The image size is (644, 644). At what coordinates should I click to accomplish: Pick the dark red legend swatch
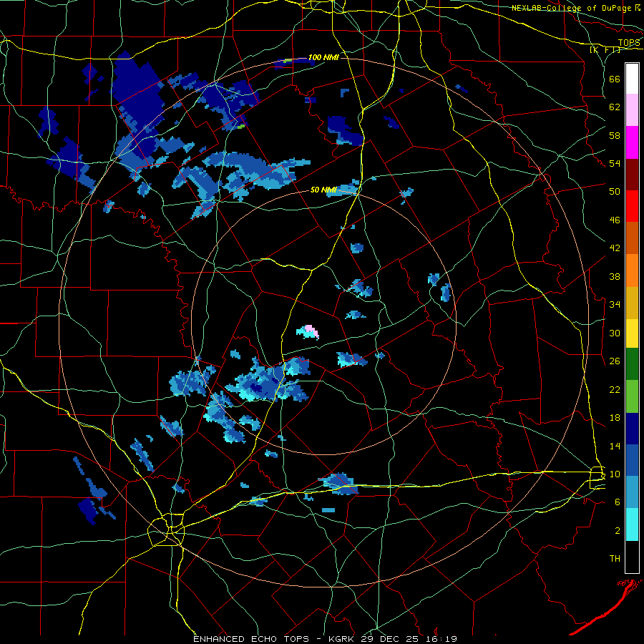click(x=632, y=174)
